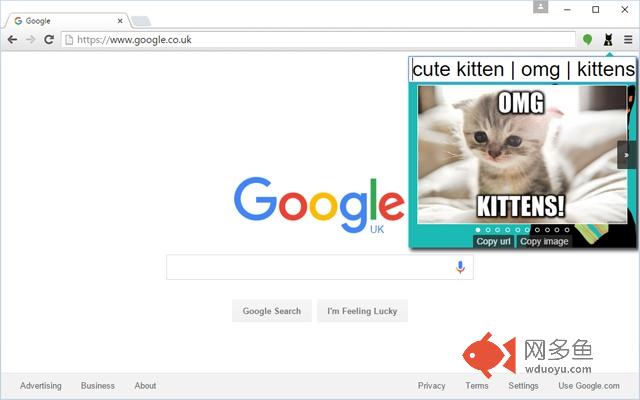Select the seventh carousel dot
This screenshot has width=640, height=400.
[537, 230]
